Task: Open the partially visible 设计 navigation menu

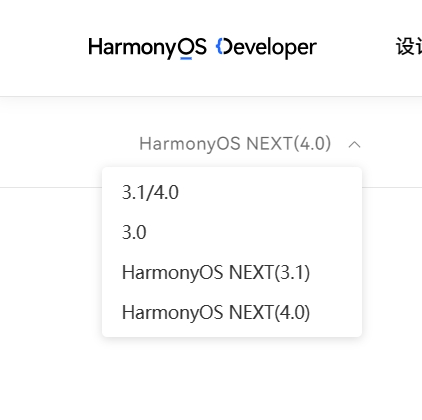Action: coord(409,47)
